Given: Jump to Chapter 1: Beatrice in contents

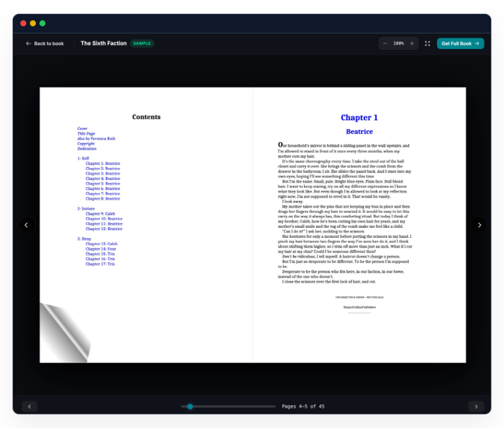Looking at the screenshot, I should (x=103, y=164).
